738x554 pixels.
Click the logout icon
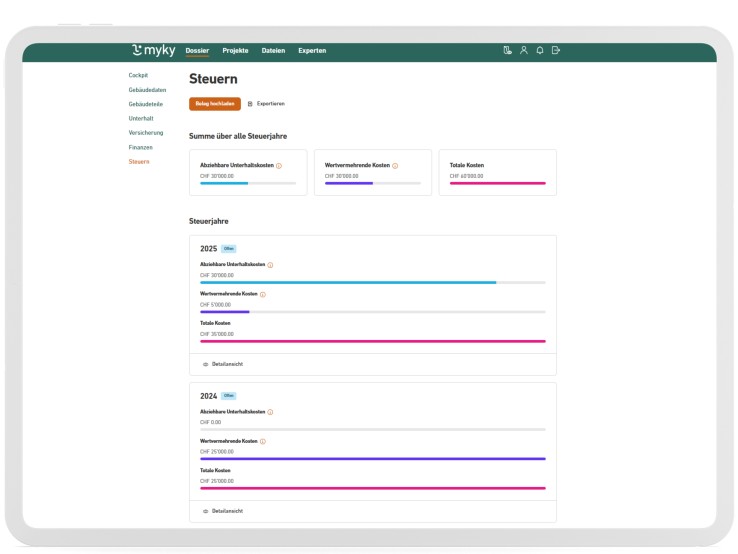[556, 51]
